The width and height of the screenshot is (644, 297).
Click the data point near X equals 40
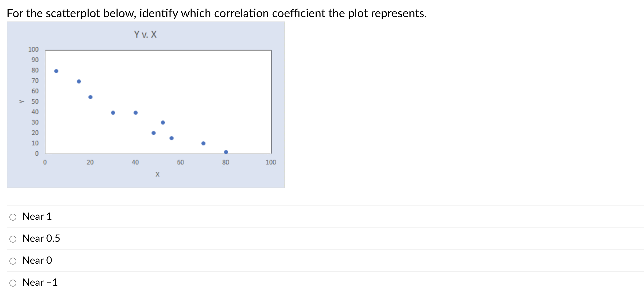pyautogui.click(x=136, y=113)
